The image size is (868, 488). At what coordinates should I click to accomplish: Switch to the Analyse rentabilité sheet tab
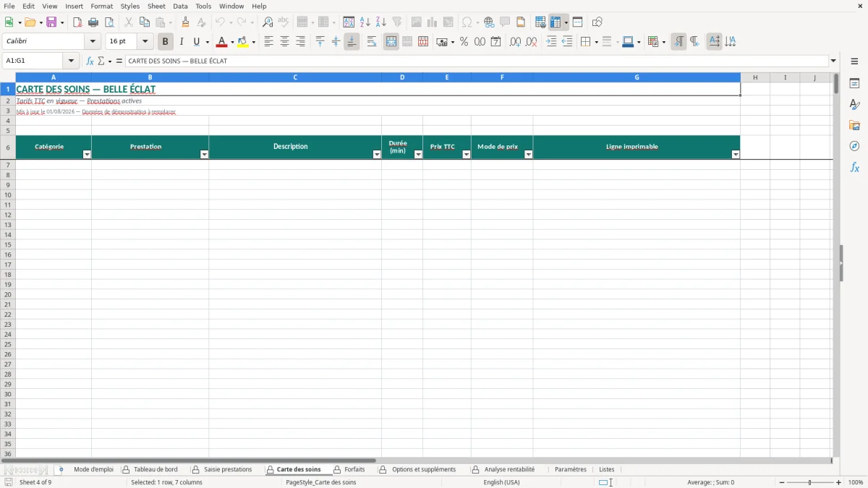(509, 470)
